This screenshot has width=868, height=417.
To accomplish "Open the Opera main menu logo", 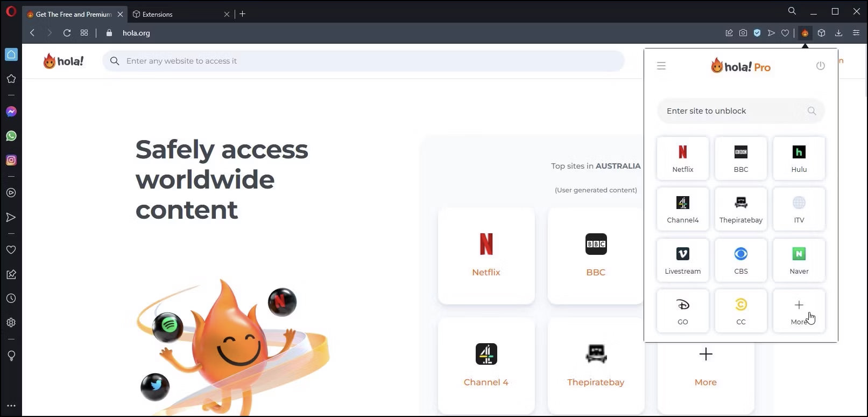I will click(11, 12).
